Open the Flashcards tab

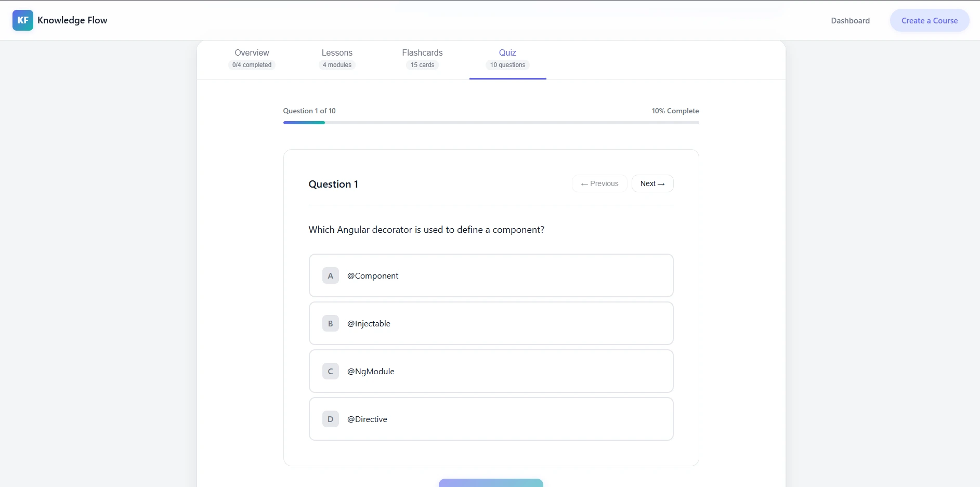422,52
